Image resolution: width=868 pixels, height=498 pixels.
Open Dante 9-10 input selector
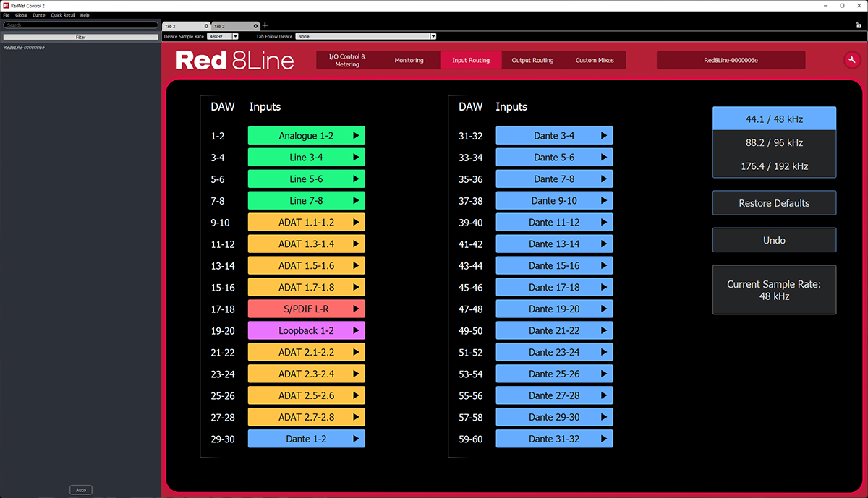[x=554, y=201]
